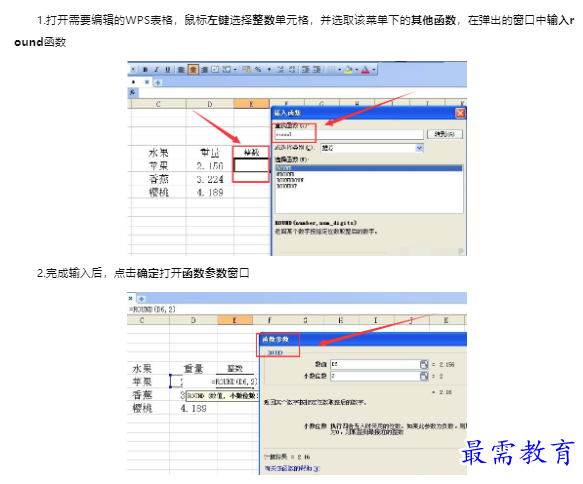Select highlighted column header E in the second screenshot
The height and width of the screenshot is (484, 583).
pyautogui.click(x=235, y=320)
